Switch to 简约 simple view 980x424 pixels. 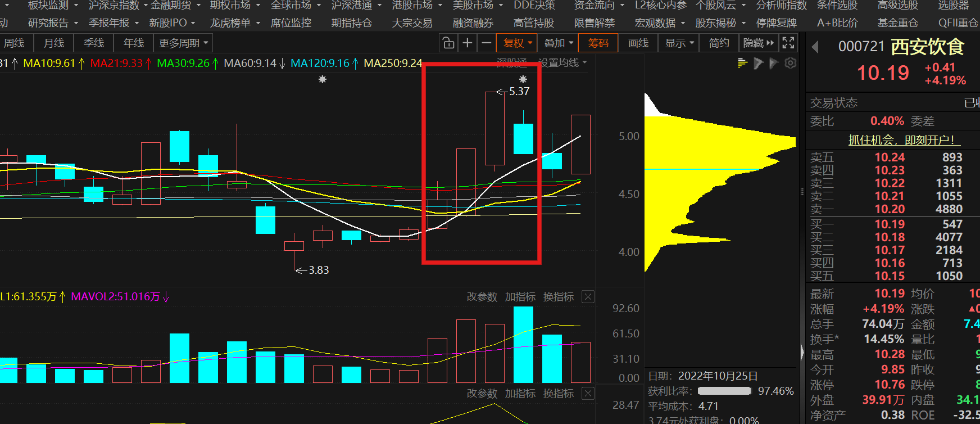click(x=719, y=43)
